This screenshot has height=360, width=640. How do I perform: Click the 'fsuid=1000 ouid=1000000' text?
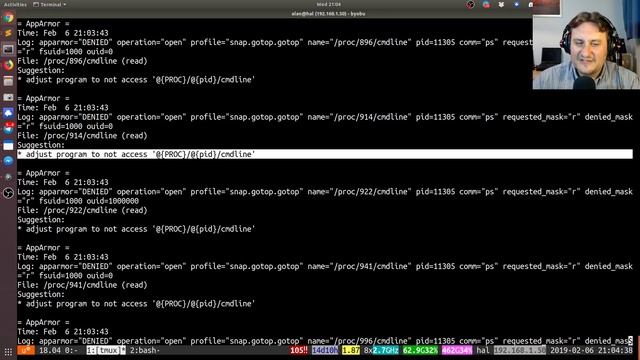[89, 201]
